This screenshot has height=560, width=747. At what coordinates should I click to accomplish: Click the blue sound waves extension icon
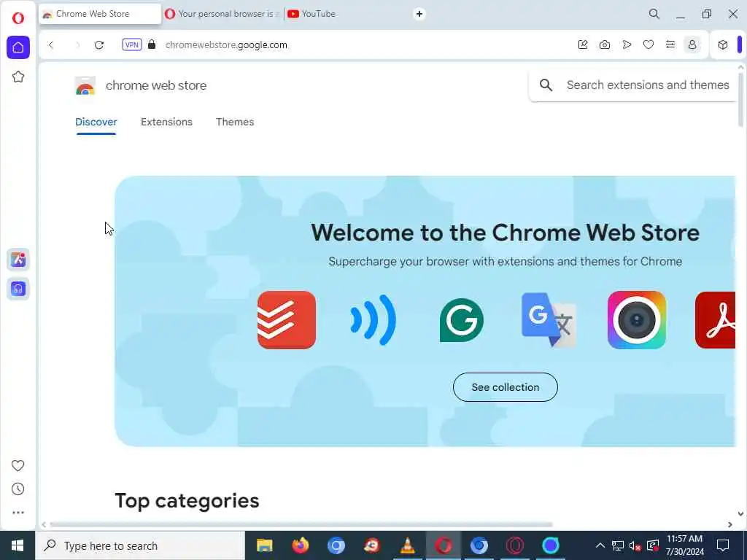(373, 320)
